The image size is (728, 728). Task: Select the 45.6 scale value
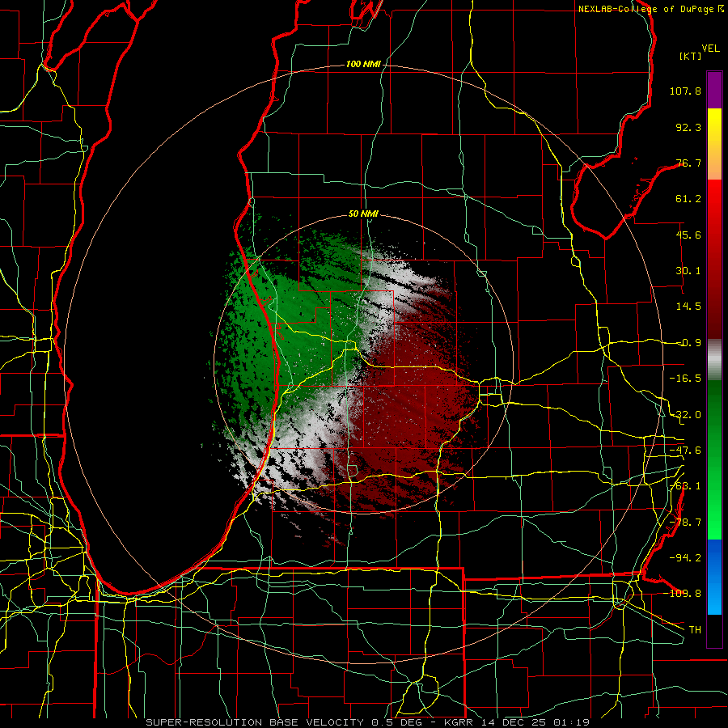click(688, 235)
